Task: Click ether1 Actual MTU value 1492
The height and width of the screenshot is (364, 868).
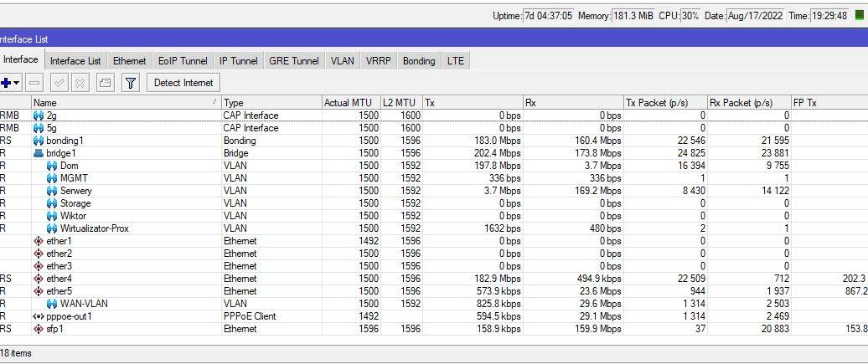Action: (x=369, y=241)
